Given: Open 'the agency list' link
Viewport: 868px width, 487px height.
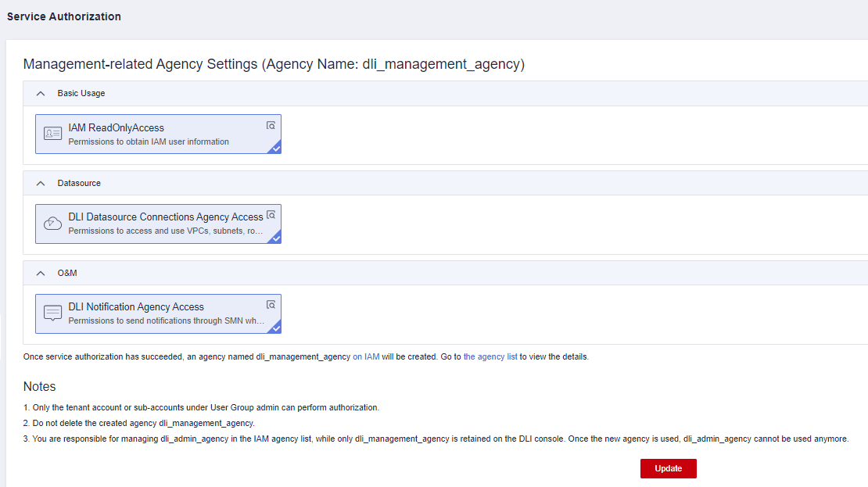Looking at the screenshot, I should pyautogui.click(x=490, y=357).
